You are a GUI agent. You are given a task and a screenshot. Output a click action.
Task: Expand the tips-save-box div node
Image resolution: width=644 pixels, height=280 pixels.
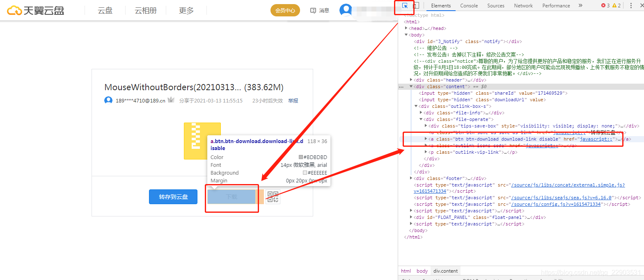click(x=426, y=126)
